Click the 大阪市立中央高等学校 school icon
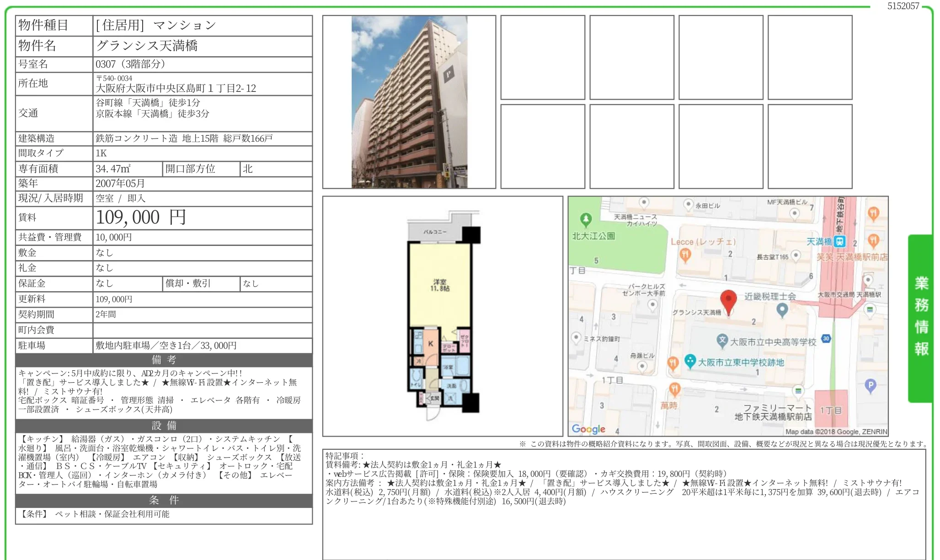Screen dimensions: 940x560 (x=722, y=340)
